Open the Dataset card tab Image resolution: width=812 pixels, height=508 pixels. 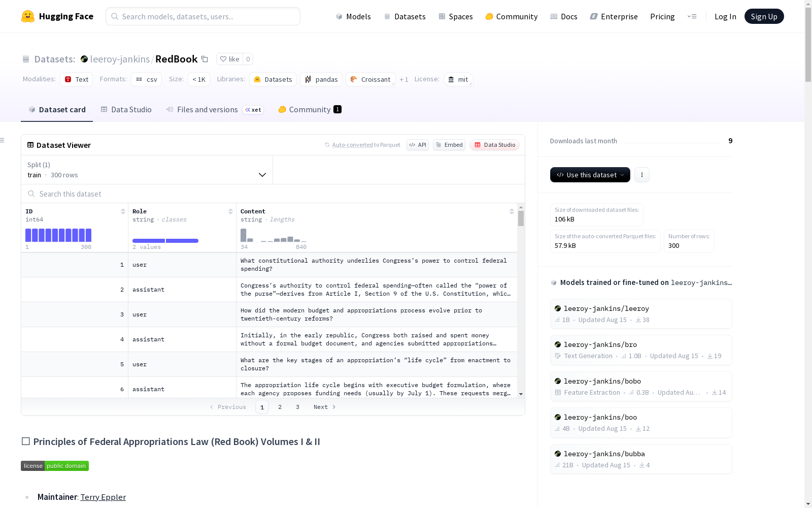pyautogui.click(x=57, y=110)
